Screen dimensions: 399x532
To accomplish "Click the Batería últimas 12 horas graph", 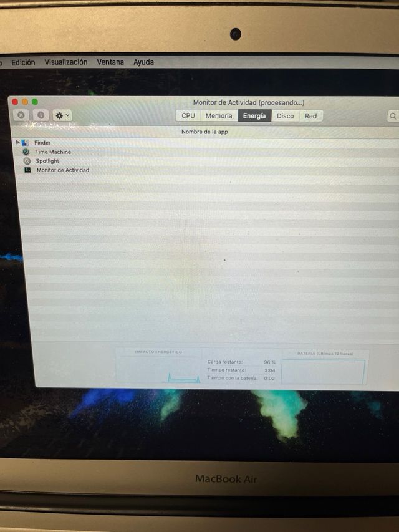I will coord(324,372).
